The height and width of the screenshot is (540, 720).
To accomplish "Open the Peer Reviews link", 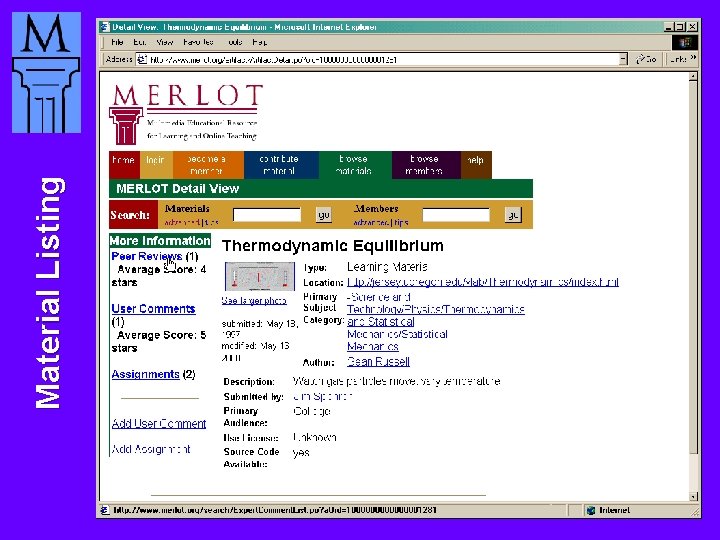I will click(x=147, y=256).
